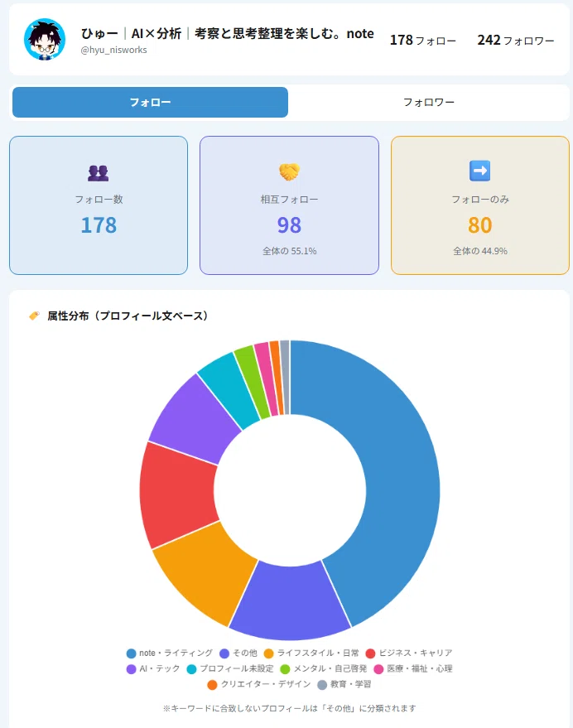Toggle メンタル・自己啓発 legend green swatch
Viewport: 573px width, 728px height.
coord(285,669)
